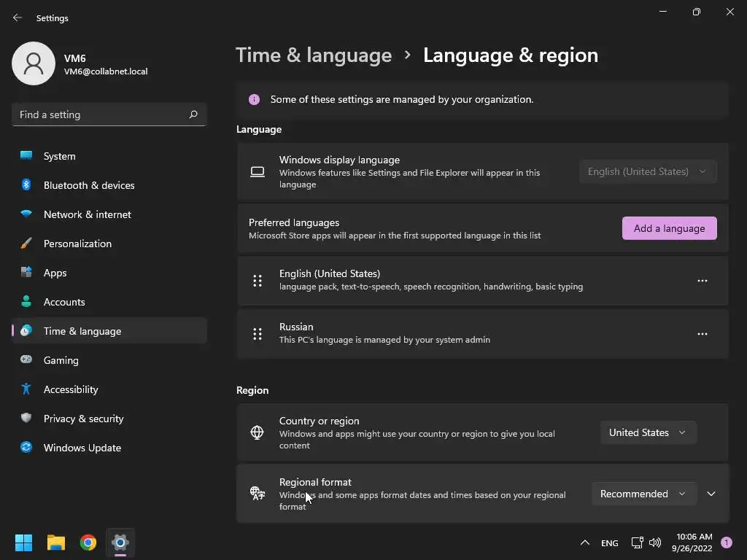Open the Regional format Recommended dropdown
Image resolution: width=747 pixels, height=560 pixels.
pos(644,494)
